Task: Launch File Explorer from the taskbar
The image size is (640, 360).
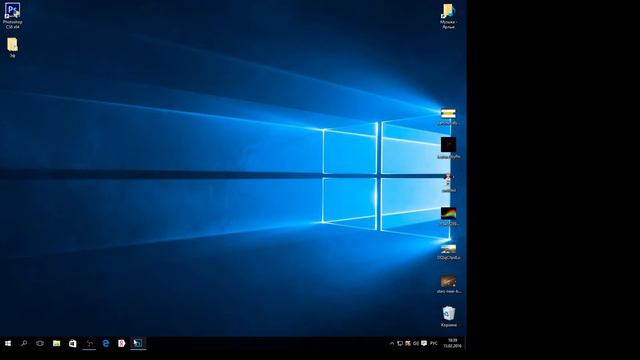Action: [x=56, y=343]
